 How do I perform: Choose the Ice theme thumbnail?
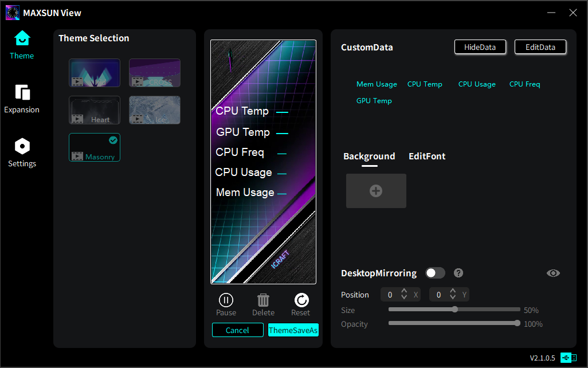point(155,110)
